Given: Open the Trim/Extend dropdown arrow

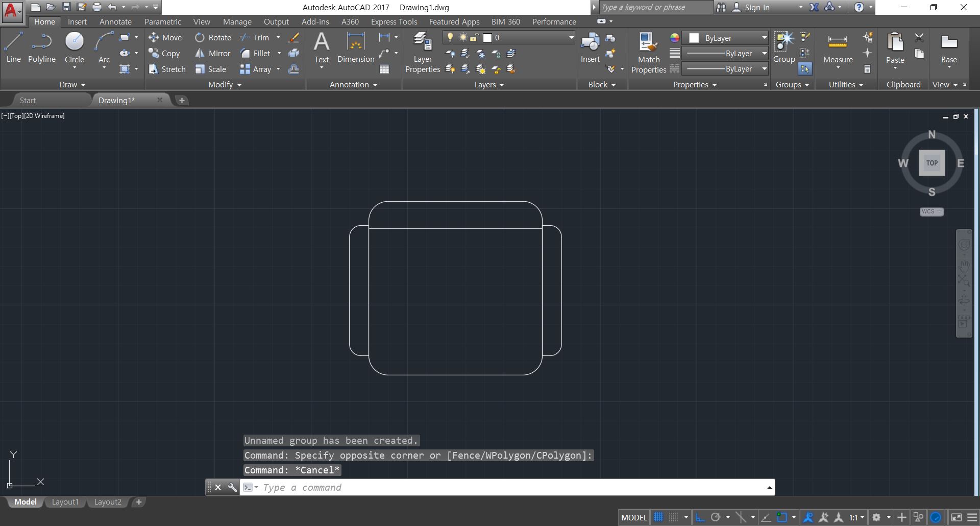Looking at the screenshot, I should click(x=278, y=37).
